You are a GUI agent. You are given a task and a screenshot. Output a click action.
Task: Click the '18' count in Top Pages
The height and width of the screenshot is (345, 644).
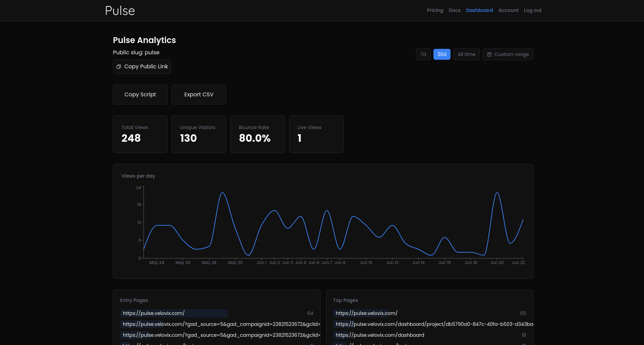tap(524, 335)
